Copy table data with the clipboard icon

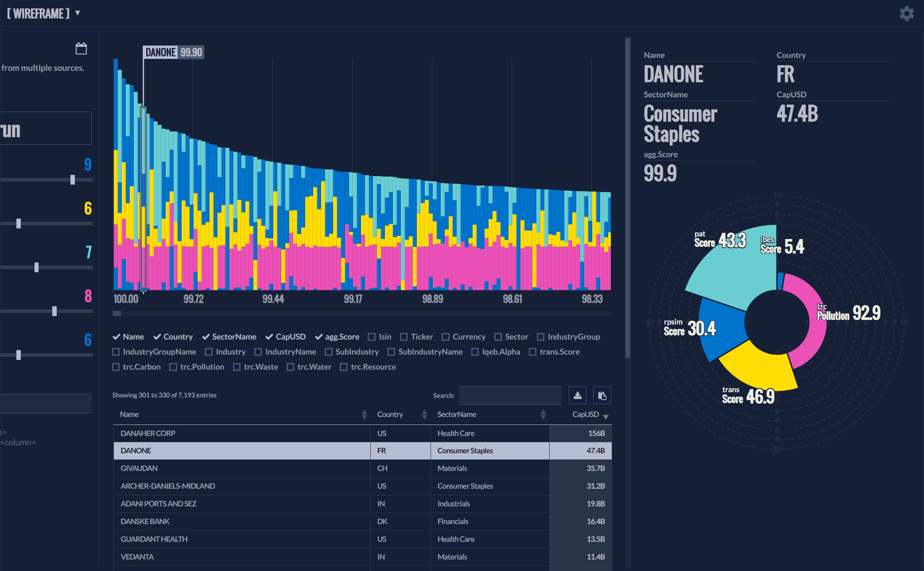pos(602,395)
